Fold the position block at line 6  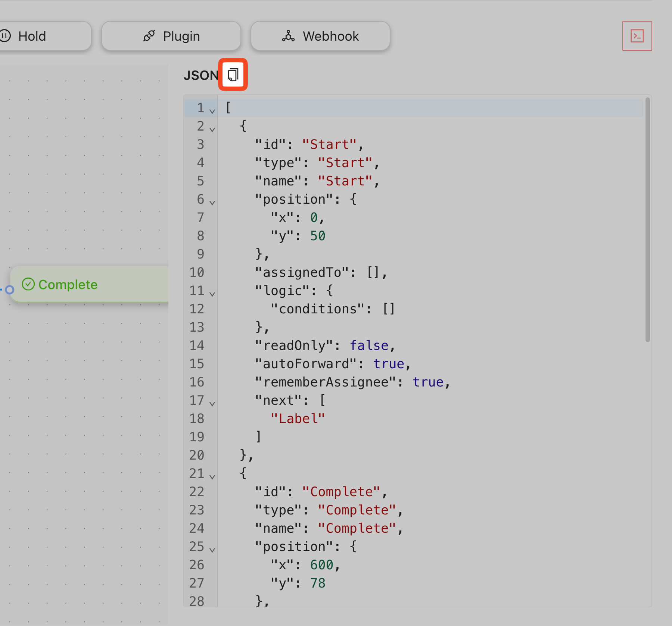pyautogui.click(x=212, y=203)
